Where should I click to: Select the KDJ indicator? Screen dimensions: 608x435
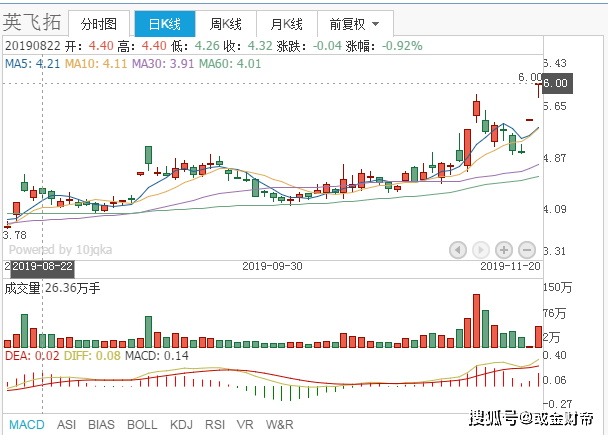pyautogui.click(x=181, y=424)
